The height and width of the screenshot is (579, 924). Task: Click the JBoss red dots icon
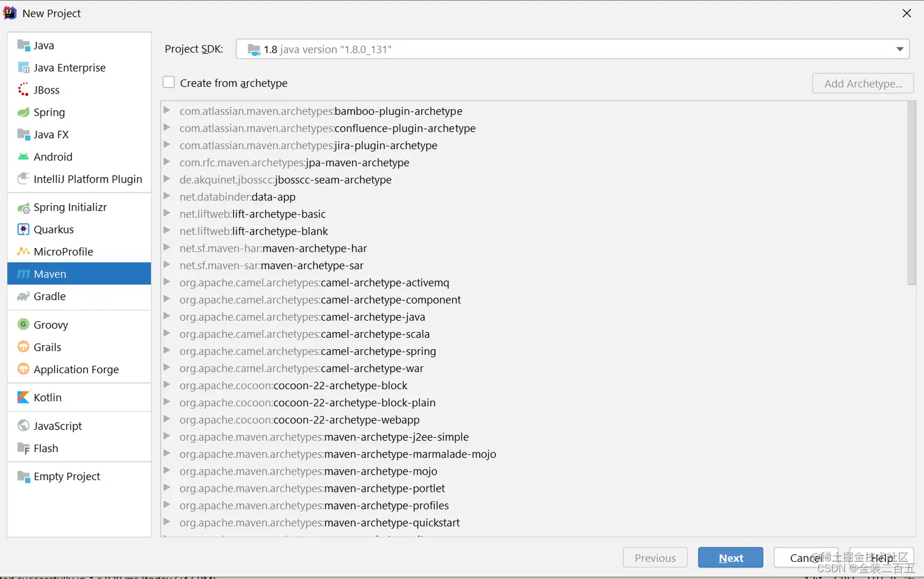click(x=23, y=90)
